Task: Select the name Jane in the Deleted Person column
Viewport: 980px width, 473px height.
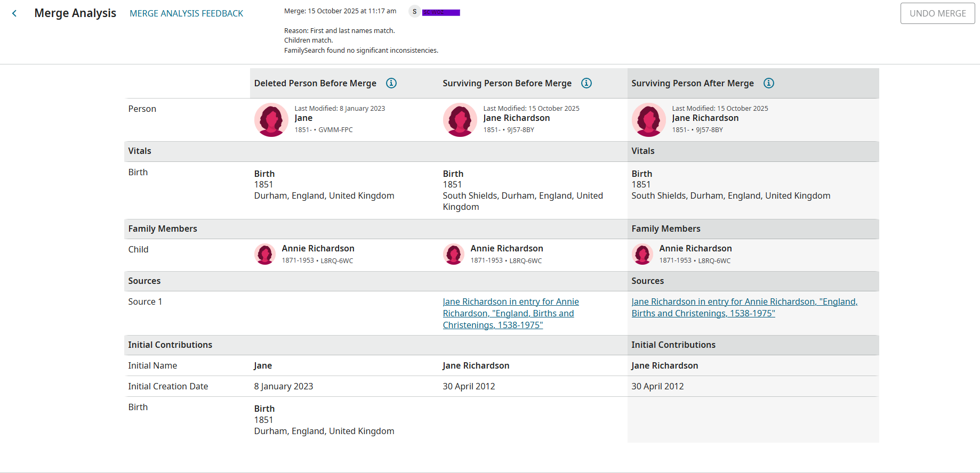Action: 303,118
